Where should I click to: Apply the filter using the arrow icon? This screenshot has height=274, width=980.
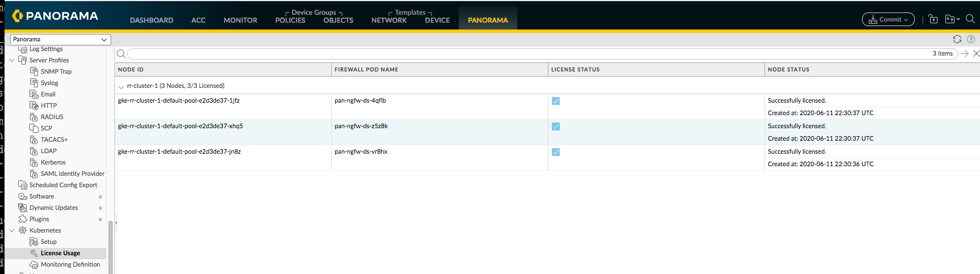pos(965,53)
